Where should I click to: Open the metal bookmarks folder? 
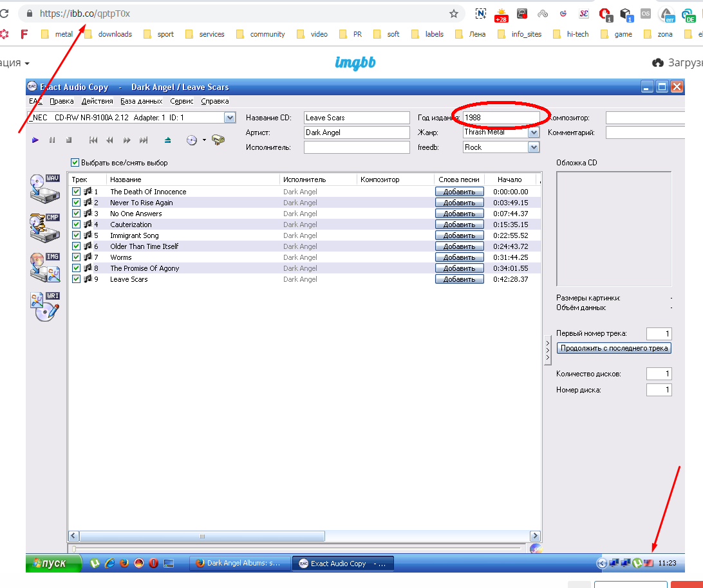[57, 34]
